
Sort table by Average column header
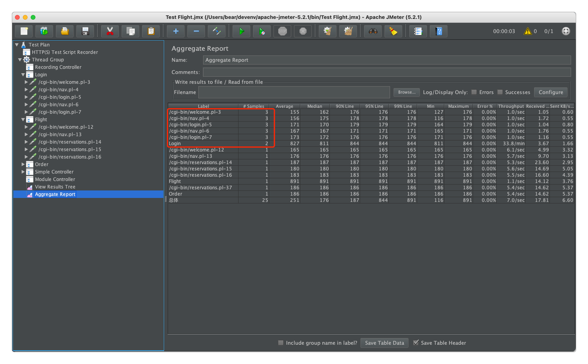285,106
